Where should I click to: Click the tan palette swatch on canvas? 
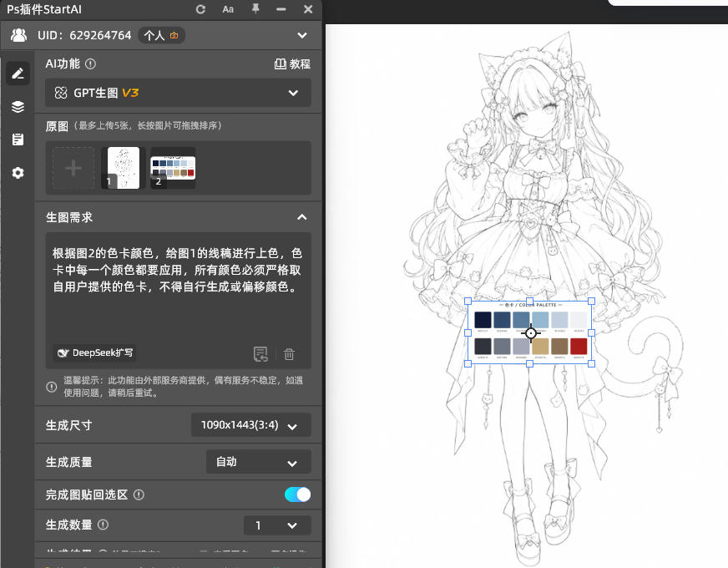[540, 347]
